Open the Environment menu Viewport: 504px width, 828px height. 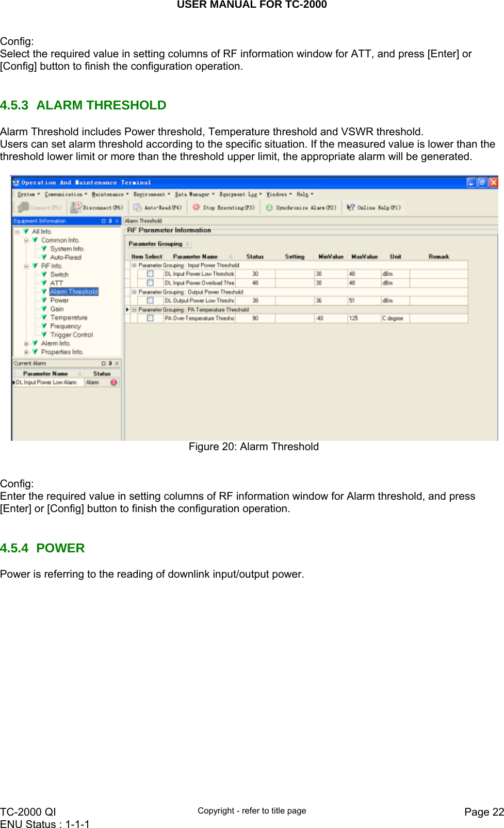click(x=152, y=195)
